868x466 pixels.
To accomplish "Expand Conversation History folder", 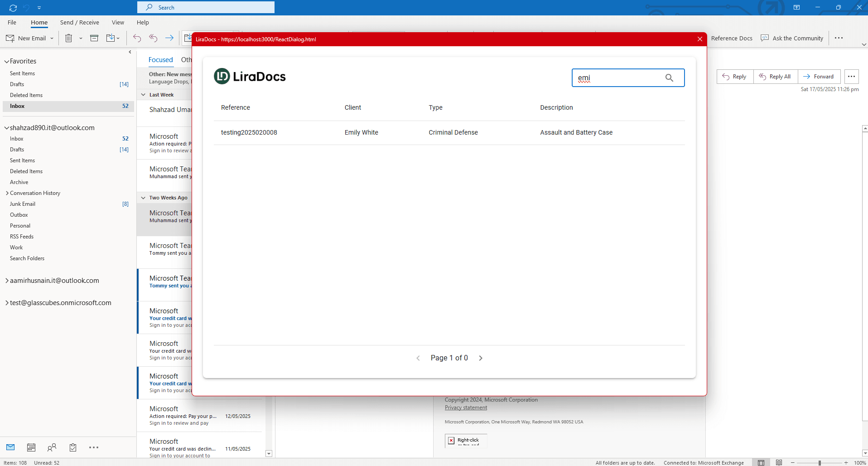I will 7,193.
